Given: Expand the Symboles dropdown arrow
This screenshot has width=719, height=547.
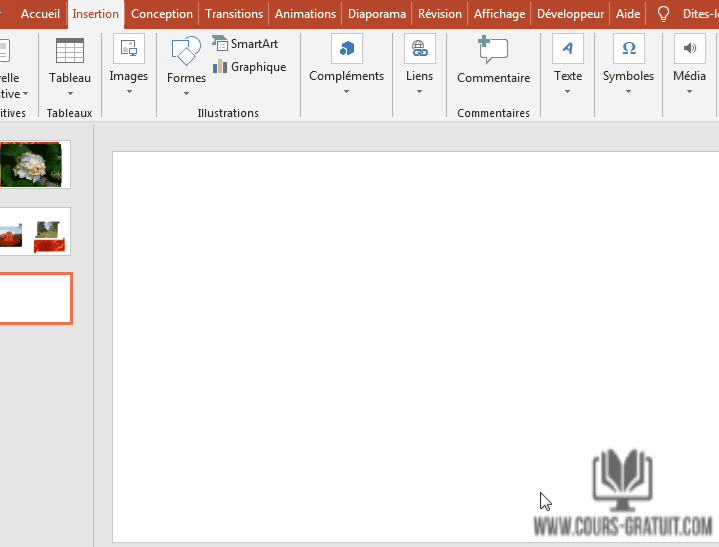Looking at the screenshot, I should tap(628, 92).
